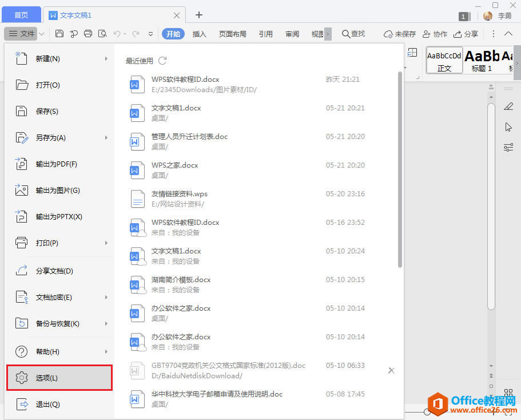Choose 备份与恢复(K) menu item
521x420 pixels.
[x=59, y=323]
